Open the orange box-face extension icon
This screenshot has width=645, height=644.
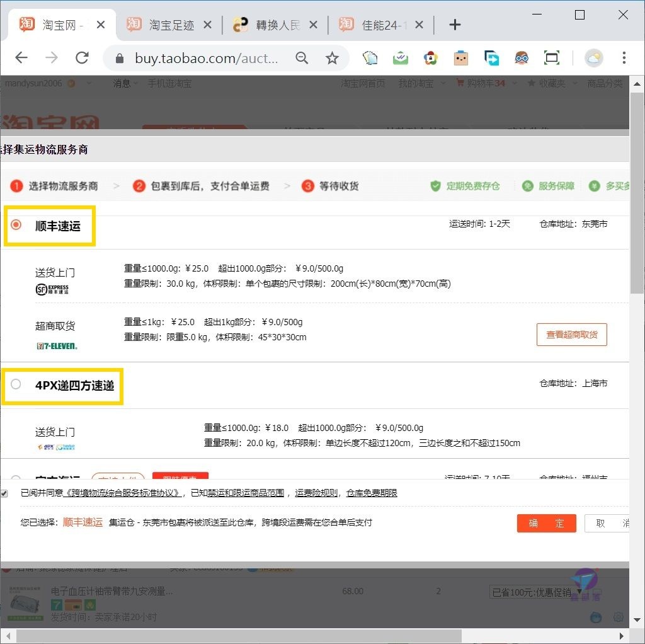click(x=460, y=57)
